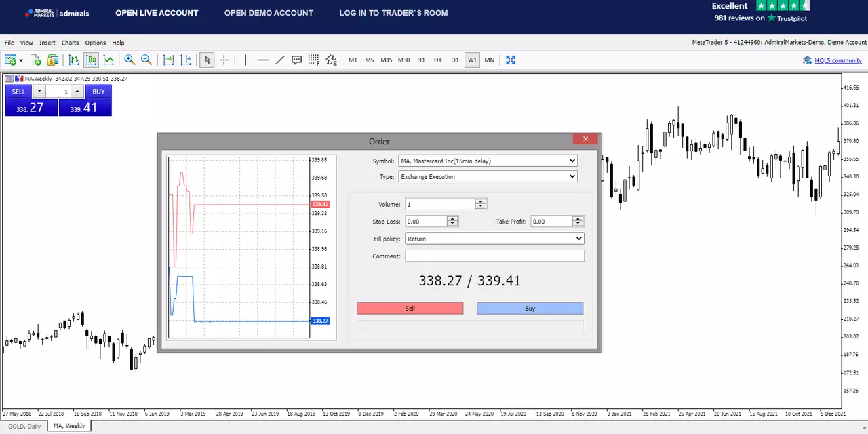
Task: Toggle chart shift icon
Action: (185, 60)
